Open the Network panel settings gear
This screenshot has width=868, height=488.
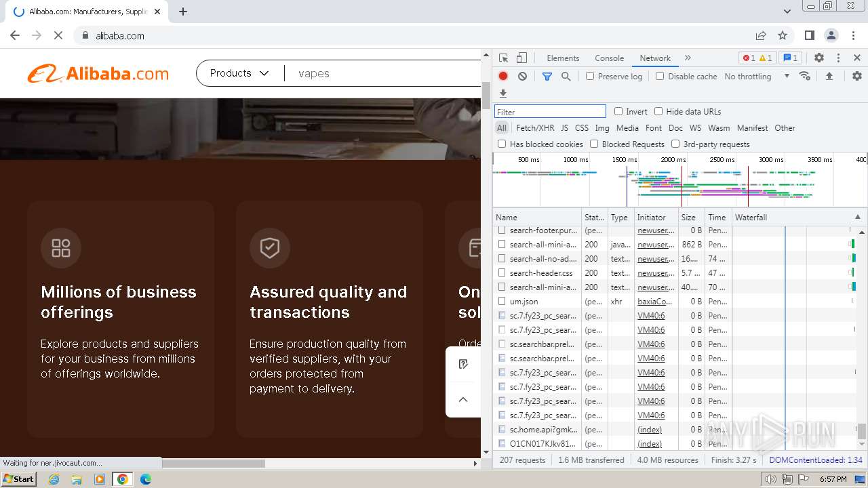[857, 77]
